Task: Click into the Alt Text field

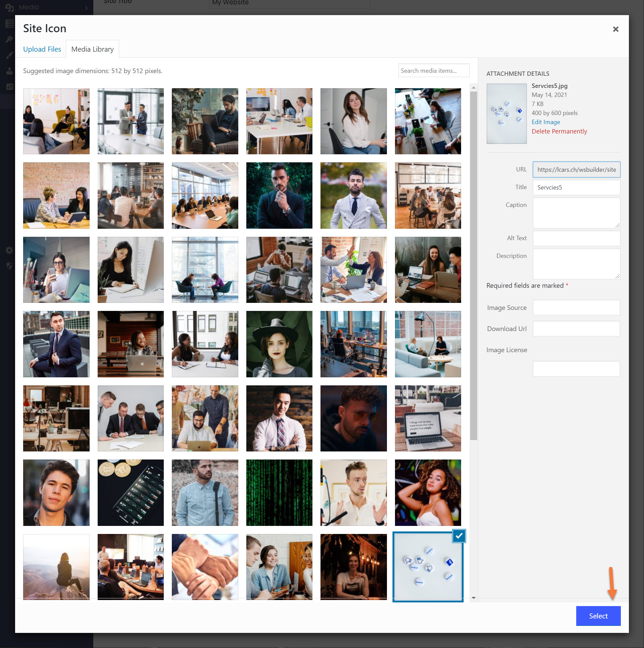Action: [x=576, y=238]
